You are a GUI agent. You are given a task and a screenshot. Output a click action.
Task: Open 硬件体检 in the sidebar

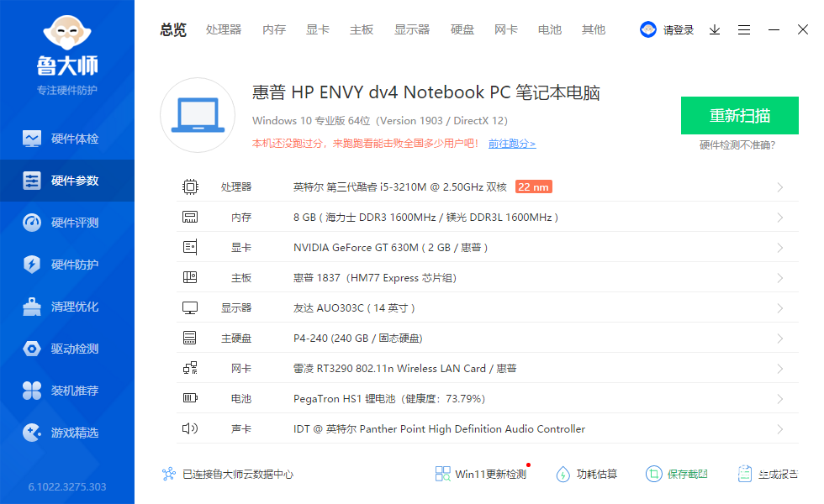click(67, 139)
